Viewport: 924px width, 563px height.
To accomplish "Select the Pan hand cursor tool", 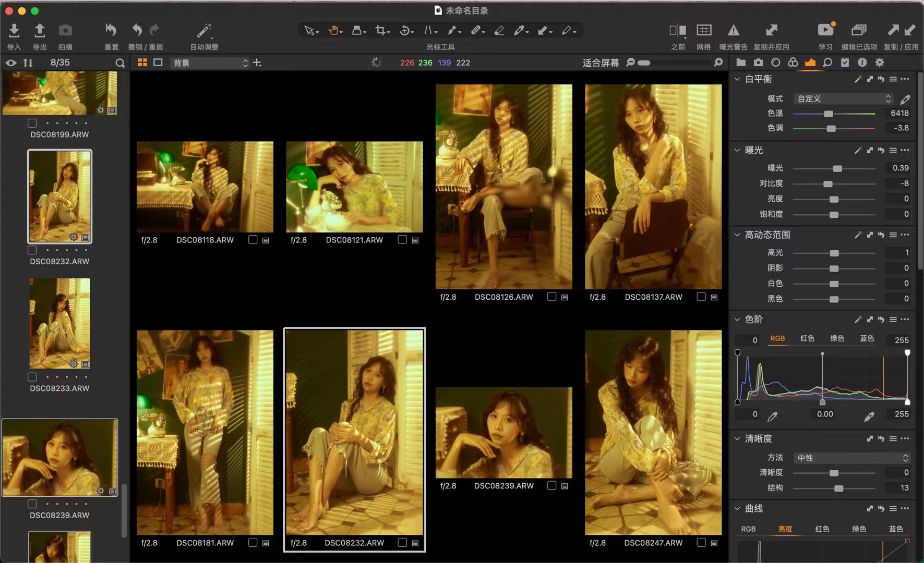I will (x=333, y=31).
